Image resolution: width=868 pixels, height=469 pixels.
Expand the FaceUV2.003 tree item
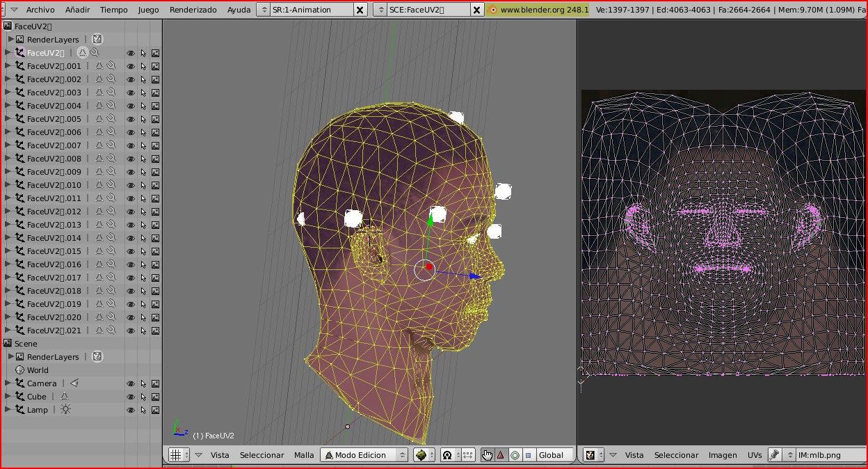(8, 93)
